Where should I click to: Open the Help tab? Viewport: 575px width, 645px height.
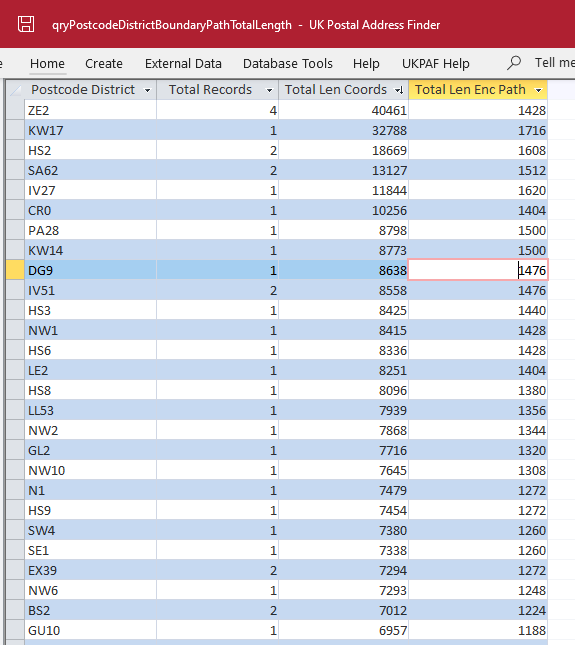coord(366,63)
